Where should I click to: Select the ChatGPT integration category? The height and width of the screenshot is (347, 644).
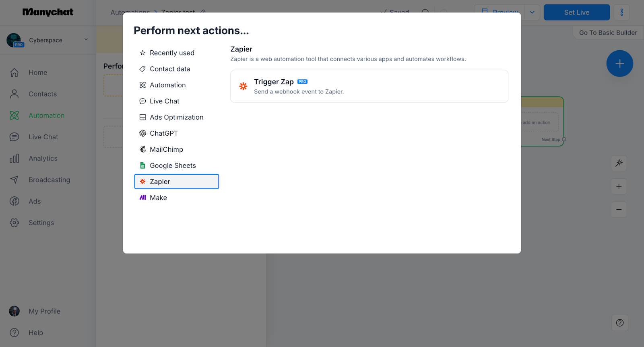pyautogui.click(x=164, y=133)
